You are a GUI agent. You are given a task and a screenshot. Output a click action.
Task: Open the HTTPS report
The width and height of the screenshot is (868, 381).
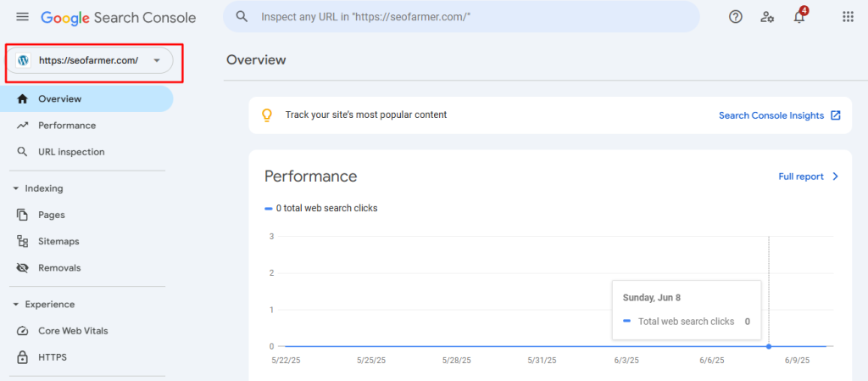point(86,357)
